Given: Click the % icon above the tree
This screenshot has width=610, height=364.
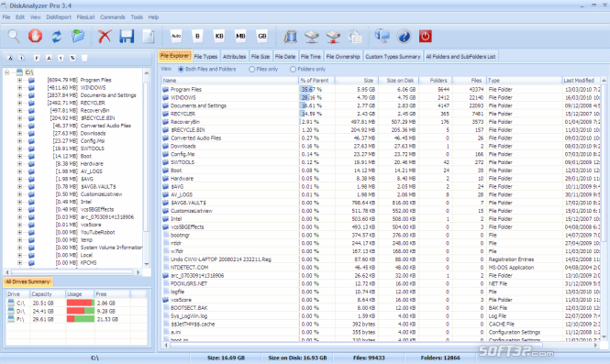Looking at the screenshot, I should click(x=72, y=59).
